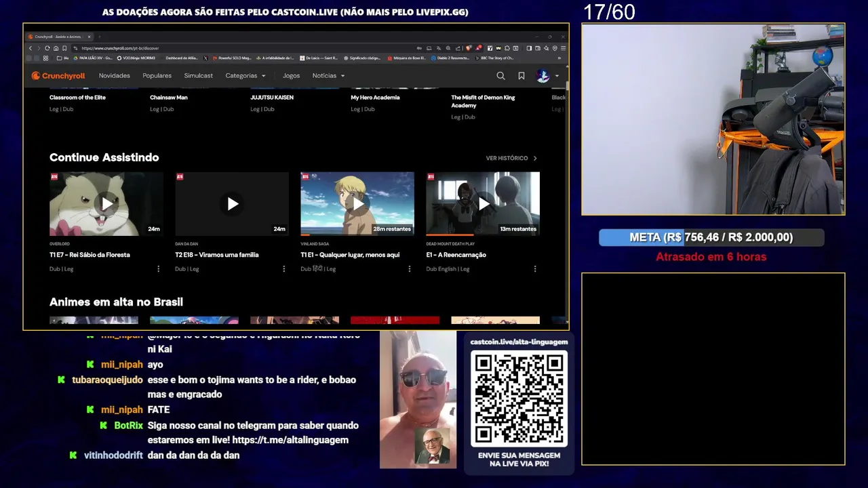This screenshot has width=868, height=488.
Task: Click the user profile avatar
Action: point(542,76)
